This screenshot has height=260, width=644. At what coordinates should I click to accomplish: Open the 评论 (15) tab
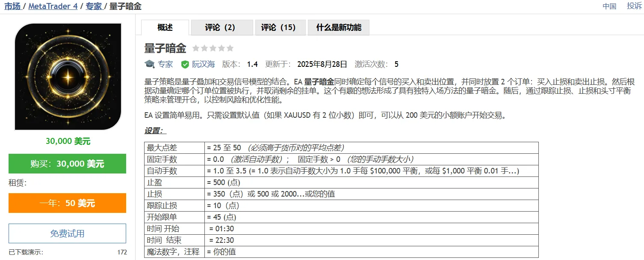[278, 27]
